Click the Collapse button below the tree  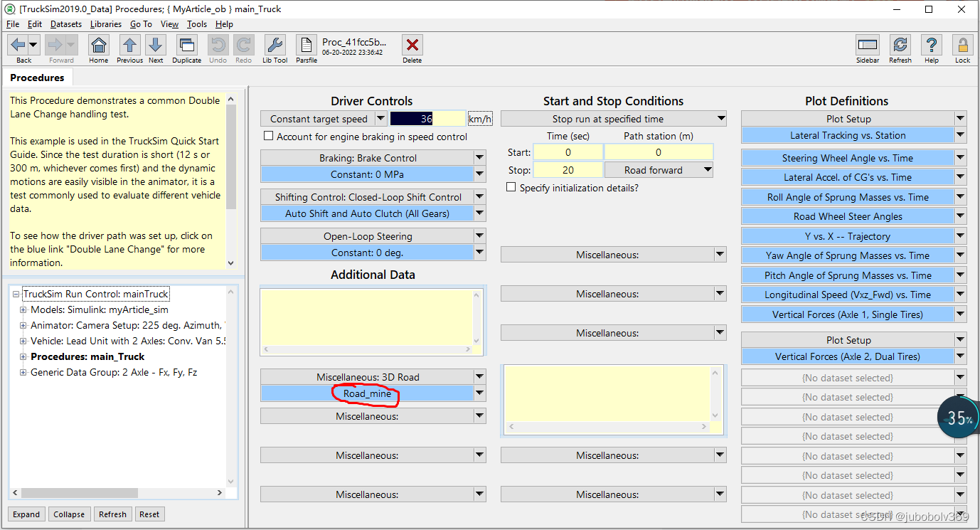coord(69,514)
